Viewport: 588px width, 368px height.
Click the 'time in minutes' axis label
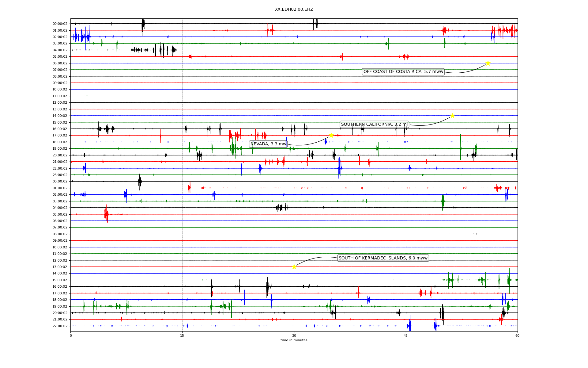click(x=294, y=340)
